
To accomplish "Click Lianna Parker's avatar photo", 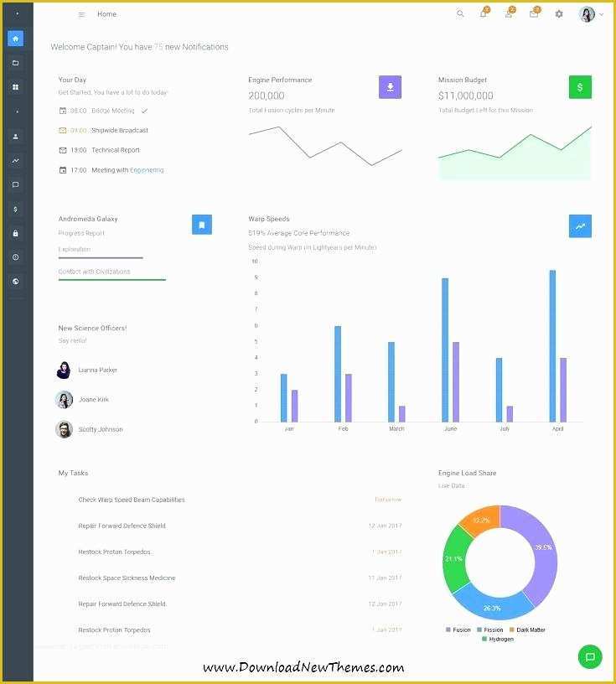I will (x=65, y=370).
